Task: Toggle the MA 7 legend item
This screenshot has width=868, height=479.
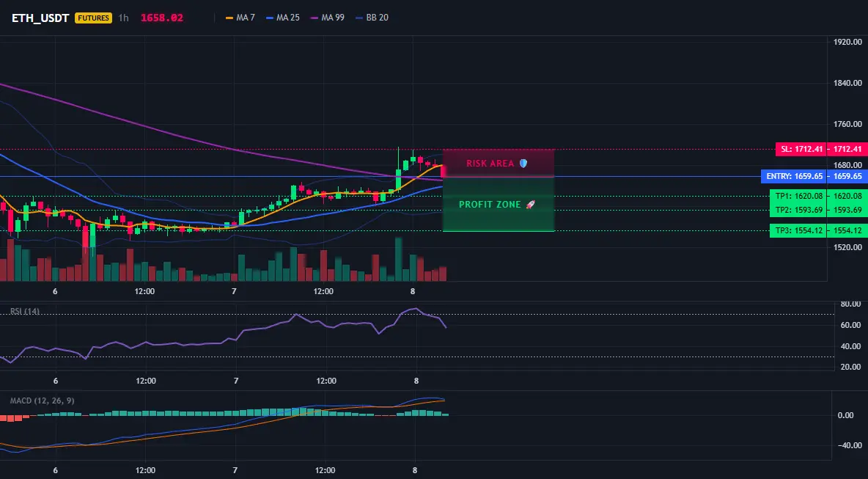Action: coord(240,18)
